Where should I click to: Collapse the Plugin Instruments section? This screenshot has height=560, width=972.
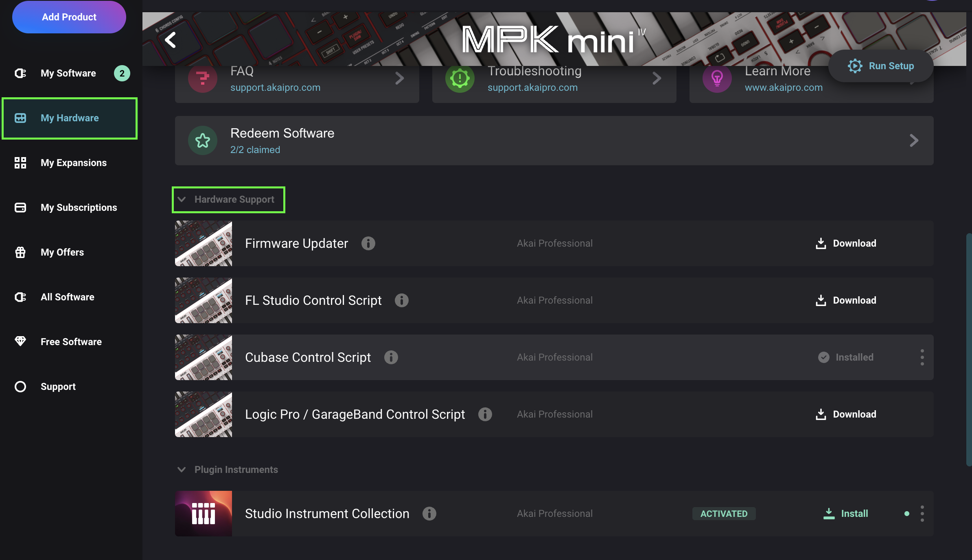[x=182, y=470]
